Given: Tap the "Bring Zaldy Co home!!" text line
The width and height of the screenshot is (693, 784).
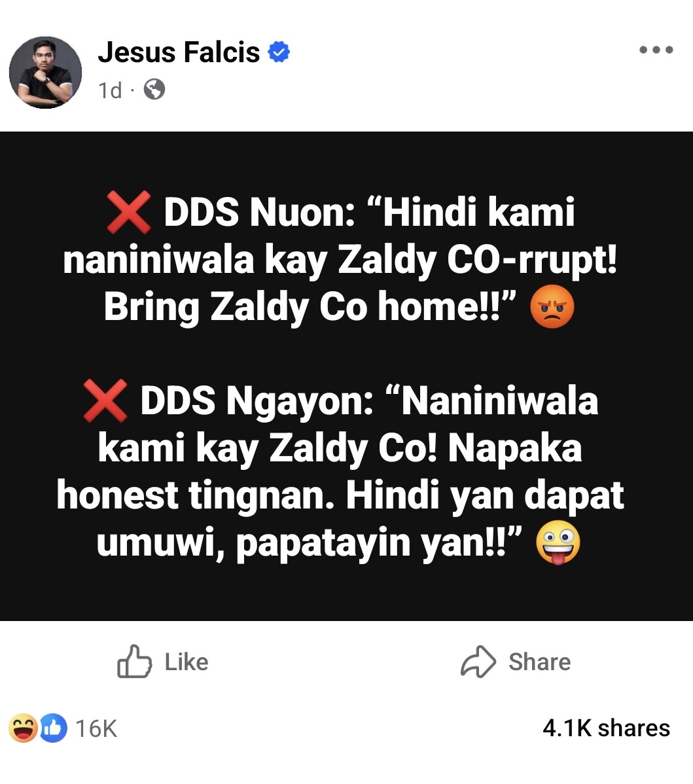Looking at the screenshot, I should coord(311,307).
